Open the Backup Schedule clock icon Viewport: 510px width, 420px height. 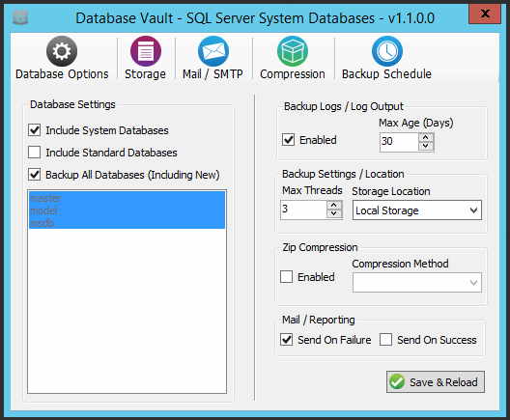point(386,51)
